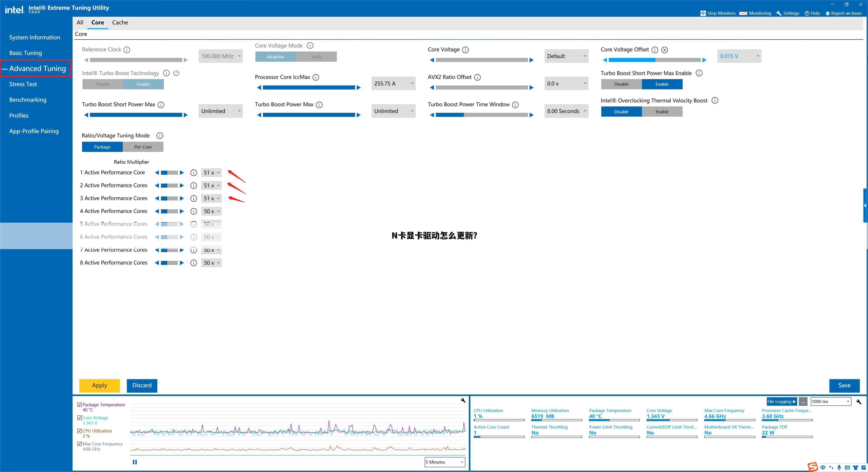
Task: Enable Overclocking Thermal Velocity Boost
Action: coord(662,111)
